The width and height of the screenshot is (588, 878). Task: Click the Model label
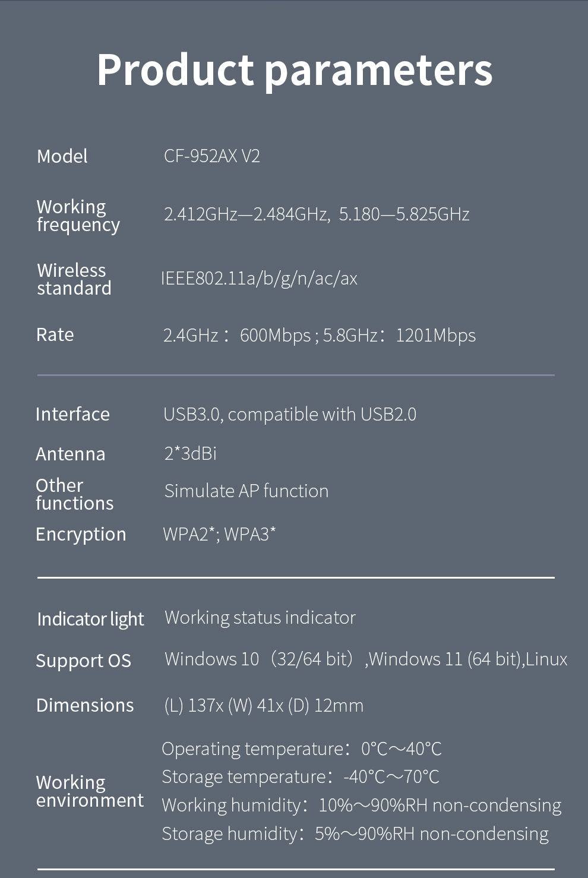tap(62, 156)
